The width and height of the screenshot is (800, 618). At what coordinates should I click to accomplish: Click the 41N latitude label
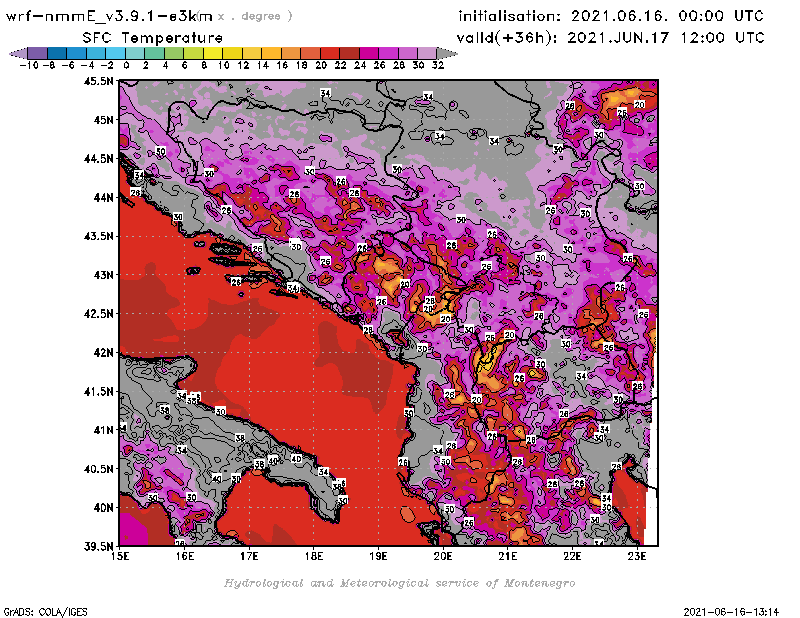tap(103, 430)
